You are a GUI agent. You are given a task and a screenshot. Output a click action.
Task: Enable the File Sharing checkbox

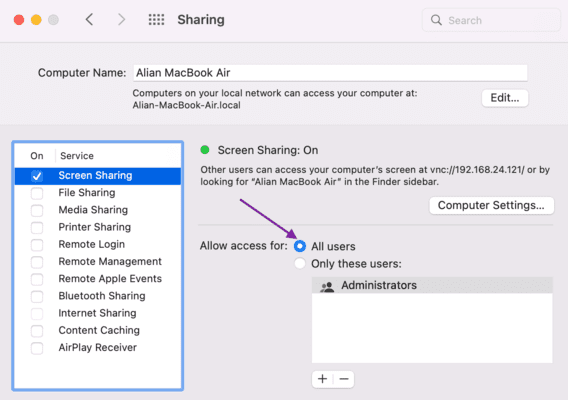(x=37, y=193)
